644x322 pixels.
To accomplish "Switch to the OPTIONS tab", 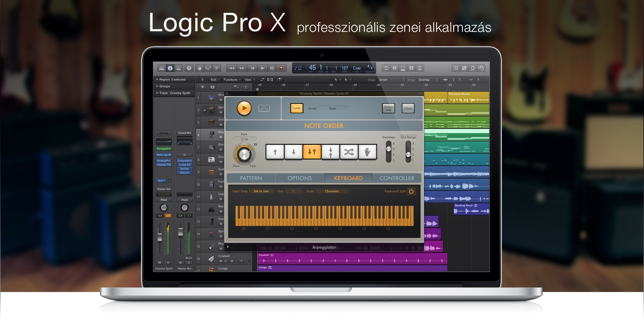I will pos(299,178).
